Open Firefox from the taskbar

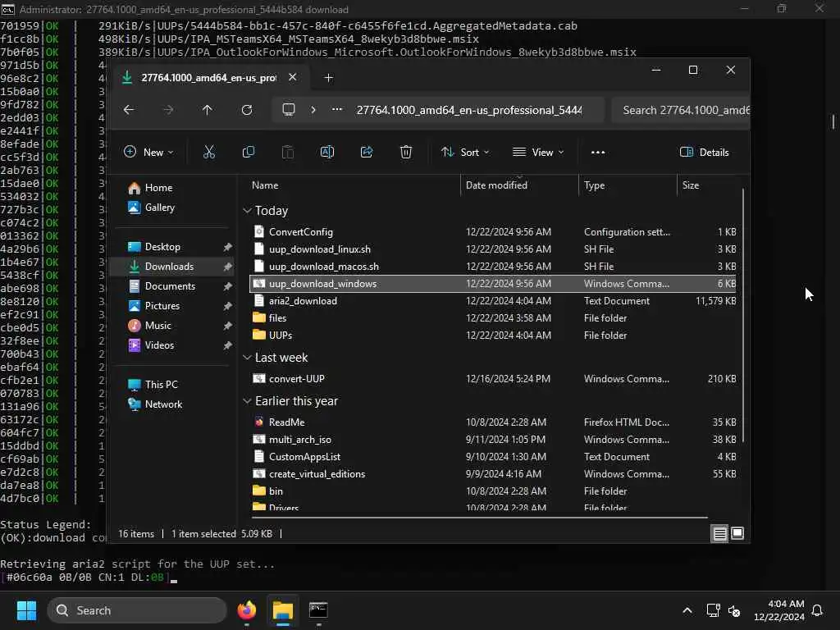click(247, 610)
